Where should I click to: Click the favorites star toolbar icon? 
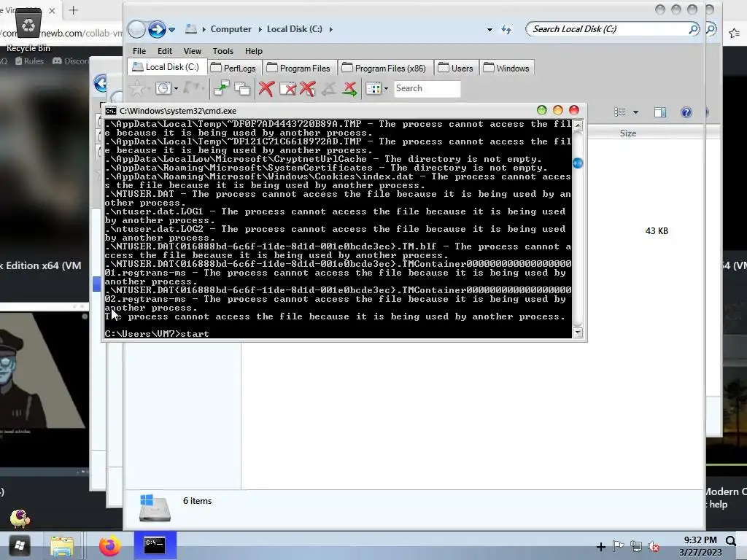click(x=137, y=88)
